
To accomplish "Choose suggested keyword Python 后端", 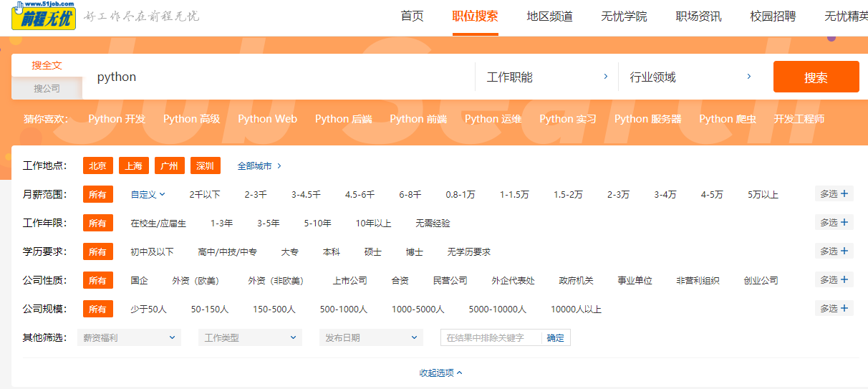I will point(344,119).
